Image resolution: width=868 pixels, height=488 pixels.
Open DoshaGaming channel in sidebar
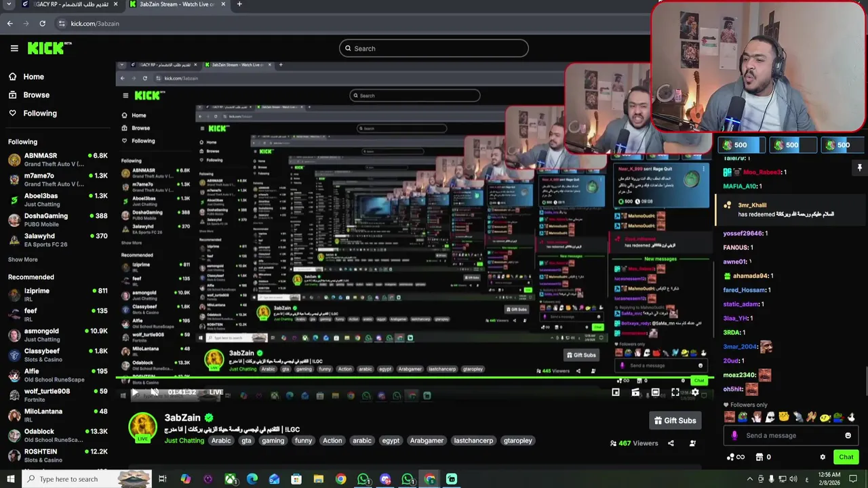tap(58, 220)
